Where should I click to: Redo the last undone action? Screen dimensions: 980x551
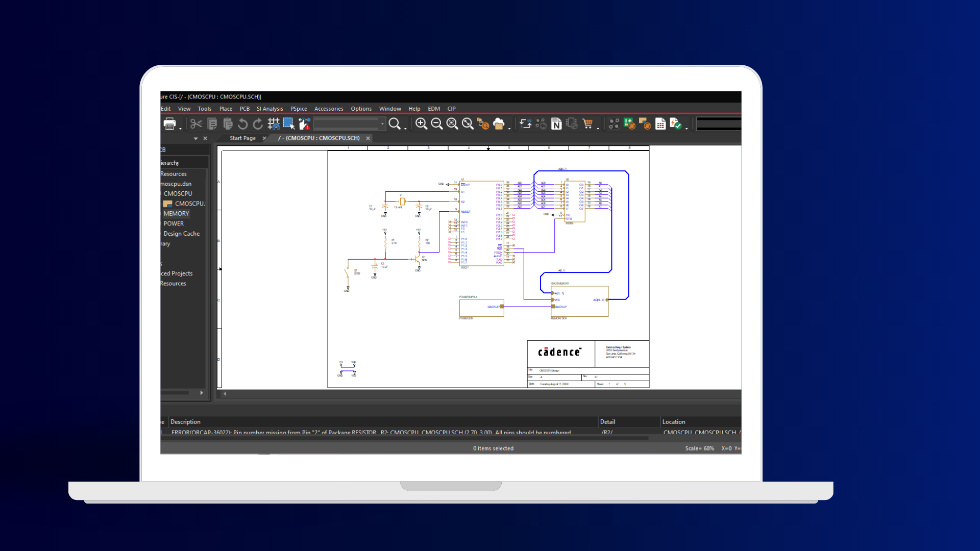point(258,123)
